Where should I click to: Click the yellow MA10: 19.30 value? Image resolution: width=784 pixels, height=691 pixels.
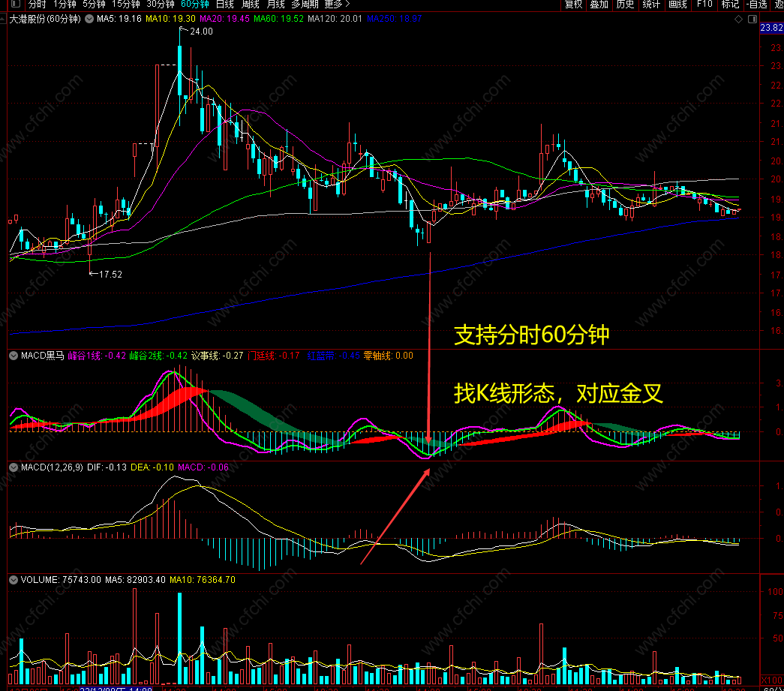[170, 19]
